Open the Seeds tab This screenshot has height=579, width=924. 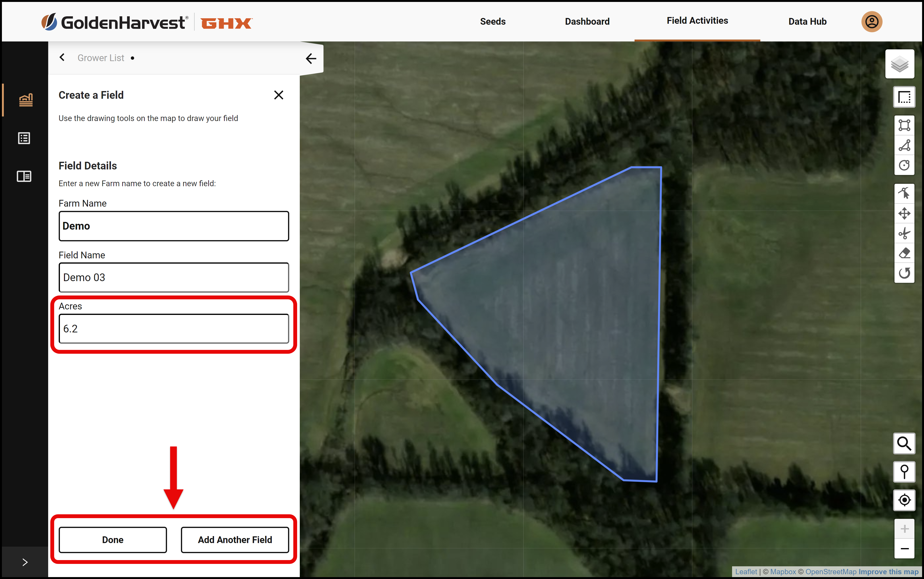click(x=492, y=21)
